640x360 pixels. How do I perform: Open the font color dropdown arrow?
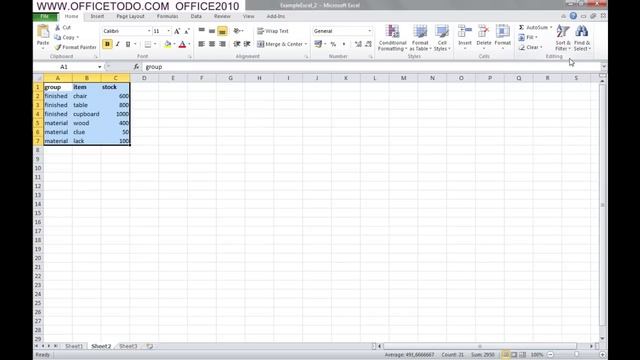click(x=189, y=44)
